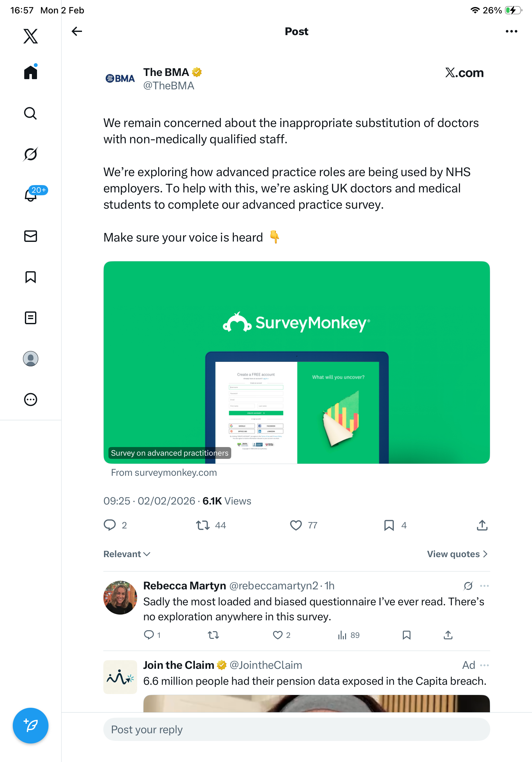Open post options three-dot menu
This screenshot has width=532, height=762.
[511, 31]
